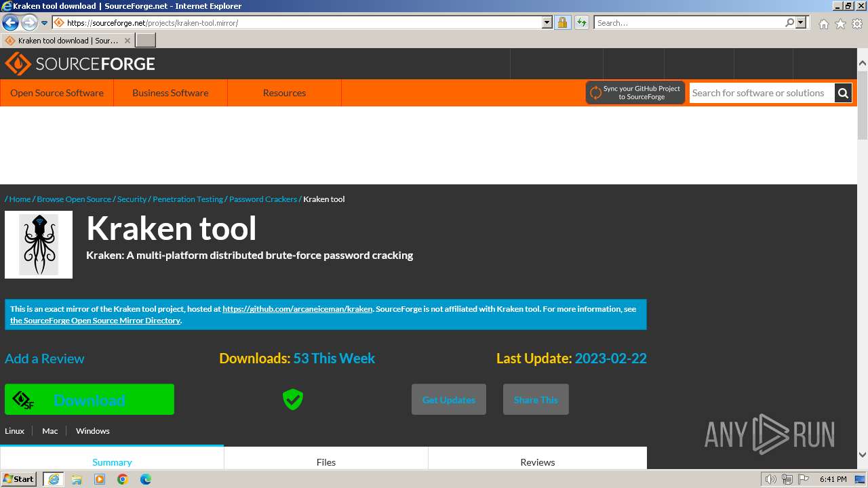Image resolution: width=868 pixels, height=488 pixels.
Task: Click the SourceForge site search field
Action: coord(762,93)
